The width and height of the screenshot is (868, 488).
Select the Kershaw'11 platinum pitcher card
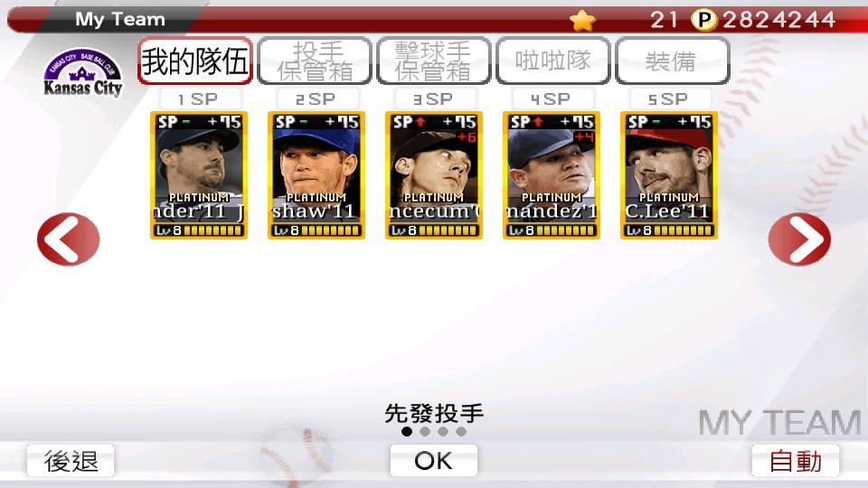click(x=316, y=175)
